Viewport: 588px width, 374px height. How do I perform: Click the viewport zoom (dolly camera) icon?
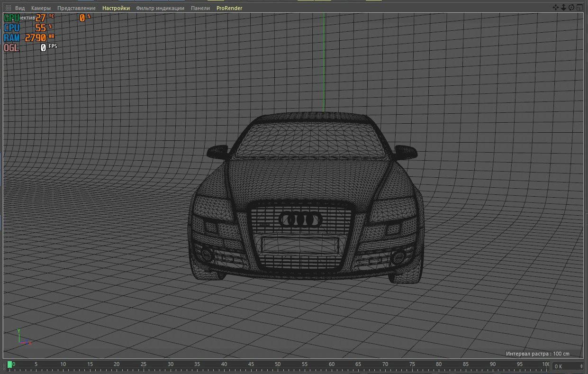[563, 8]
